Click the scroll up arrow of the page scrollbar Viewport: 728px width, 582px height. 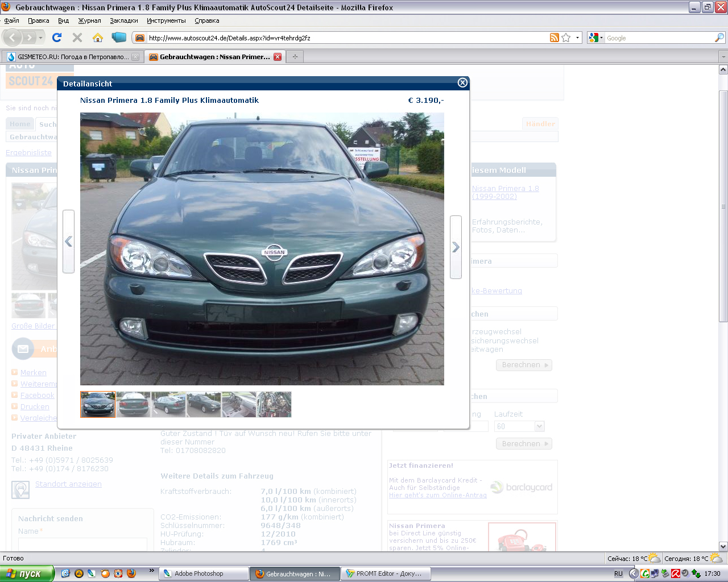tap(723, 70)
